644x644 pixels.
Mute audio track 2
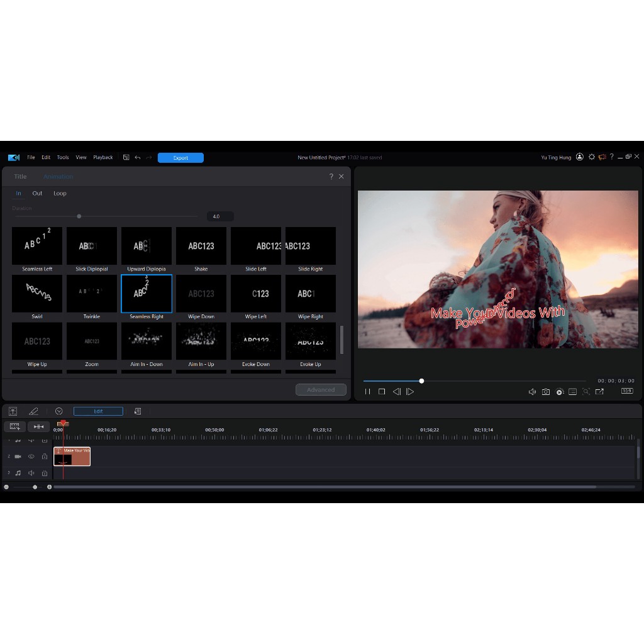[x=31, y=473]
